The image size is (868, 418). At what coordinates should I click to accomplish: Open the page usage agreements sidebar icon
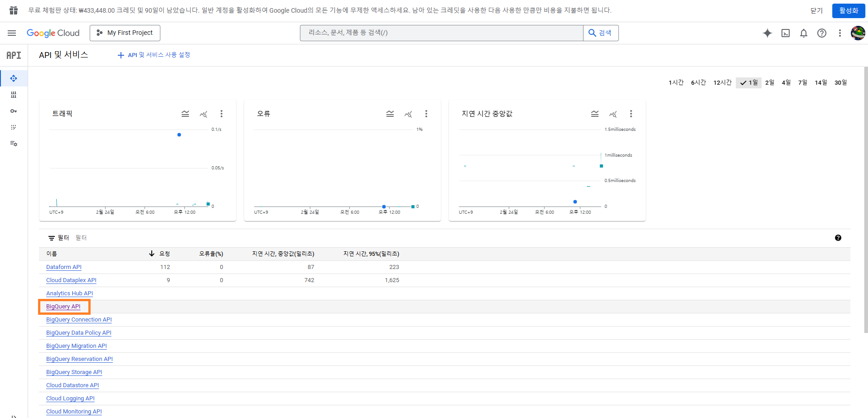click(14, 144)
